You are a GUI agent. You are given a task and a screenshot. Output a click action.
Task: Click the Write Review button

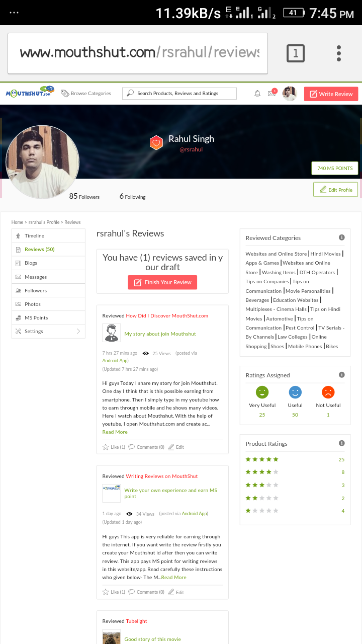pyautogui.click(x=331, y=94)
